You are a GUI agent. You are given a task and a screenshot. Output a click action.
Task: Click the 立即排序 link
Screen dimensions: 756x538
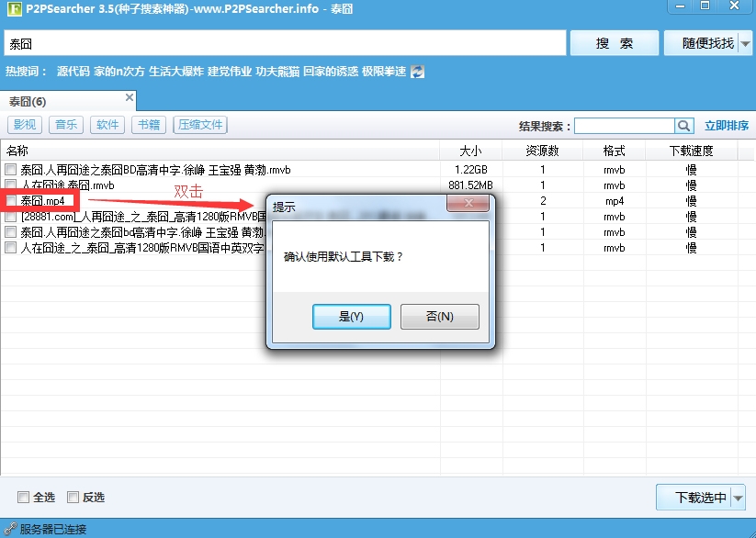(726, 126)
